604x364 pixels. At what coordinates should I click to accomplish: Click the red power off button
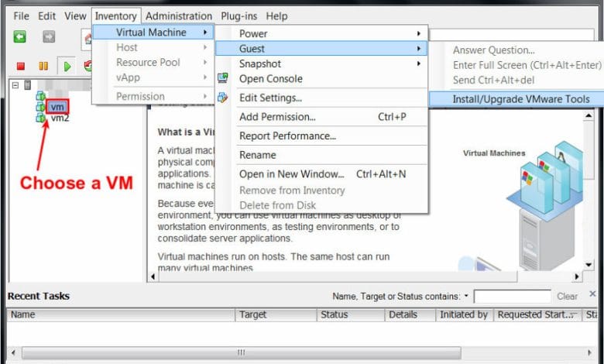pyautogui.click(x=21, y=67)
